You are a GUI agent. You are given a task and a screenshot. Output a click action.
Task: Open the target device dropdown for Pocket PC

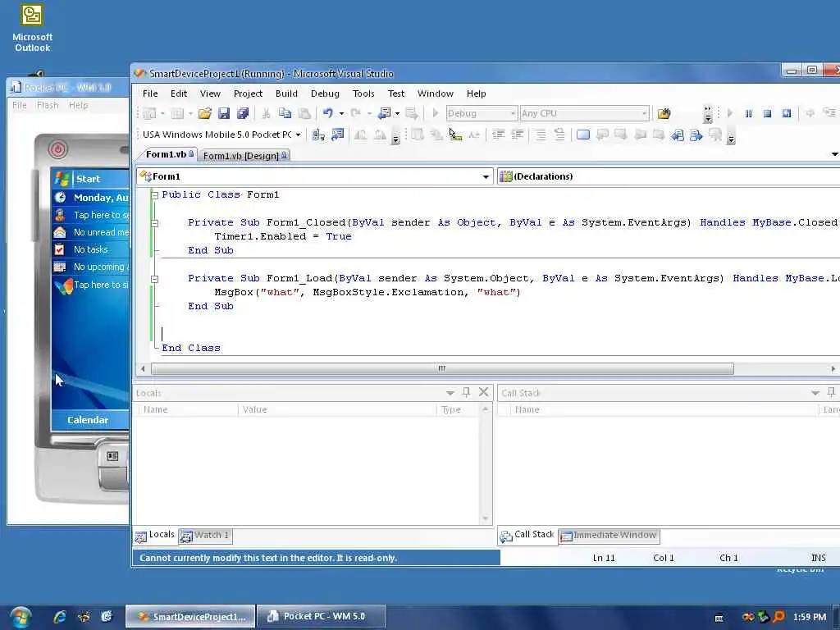pos(299,135)
